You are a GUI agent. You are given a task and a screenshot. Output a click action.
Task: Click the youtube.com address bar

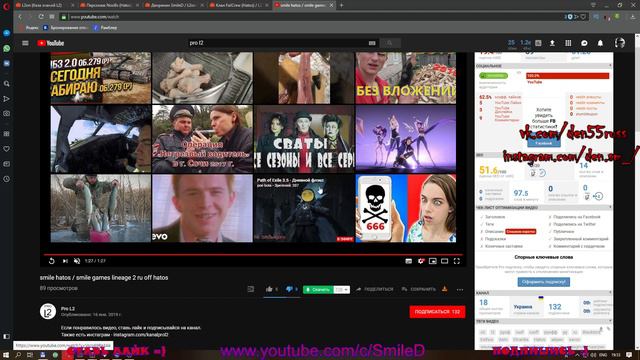click(x=310, y=17)
